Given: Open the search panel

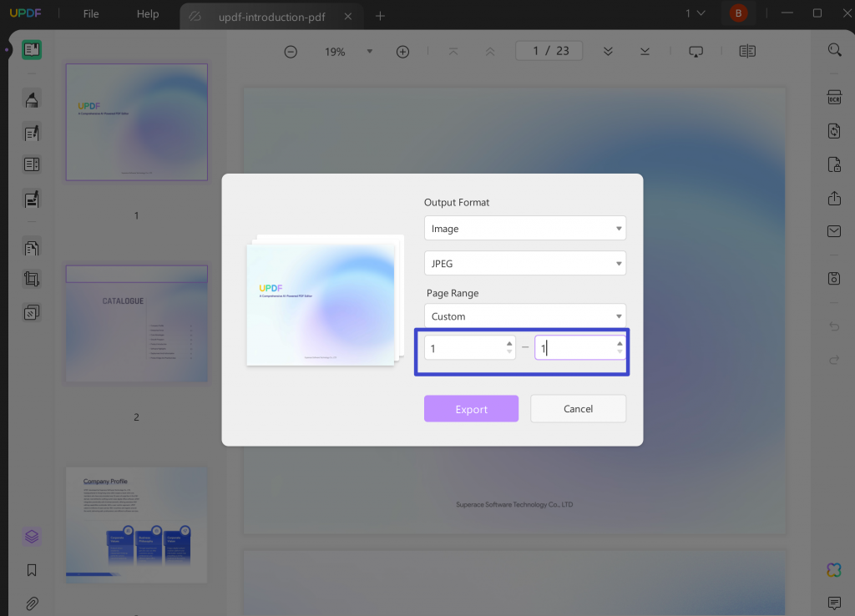Looking at the screenshot, I should (834, 49).
